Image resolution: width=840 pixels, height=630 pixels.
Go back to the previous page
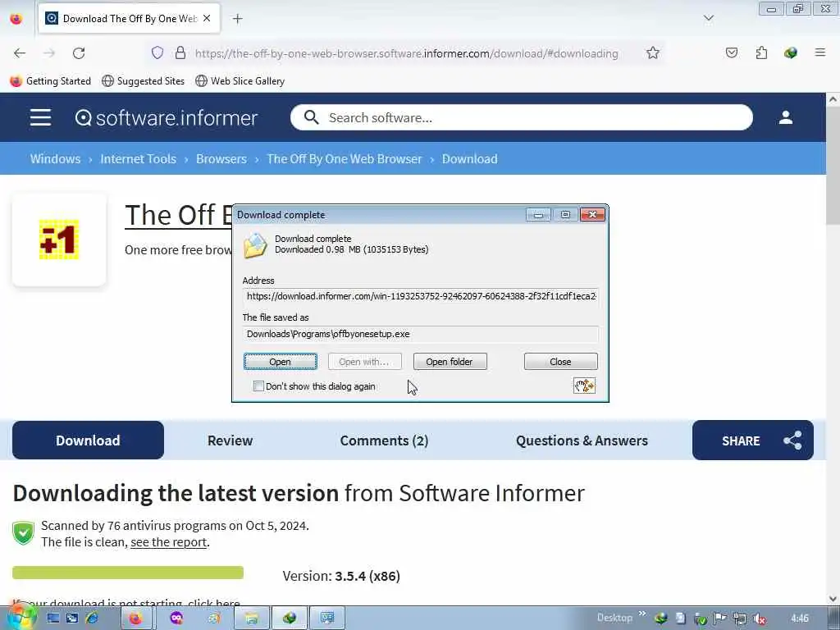click(x=20, y=53)
